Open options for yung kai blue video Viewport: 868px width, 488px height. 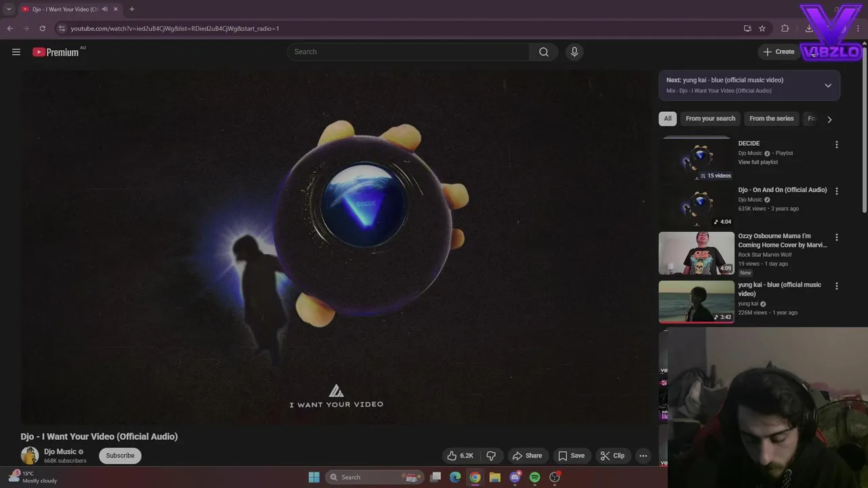(837, 286)
